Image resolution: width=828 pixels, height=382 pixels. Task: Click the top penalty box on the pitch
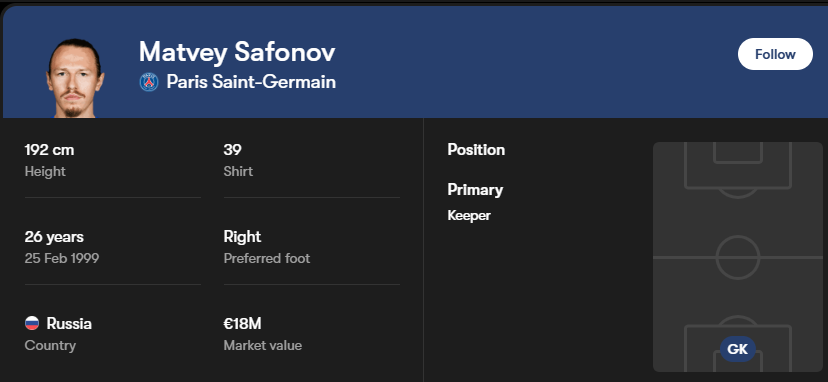(x=738, y=165)
